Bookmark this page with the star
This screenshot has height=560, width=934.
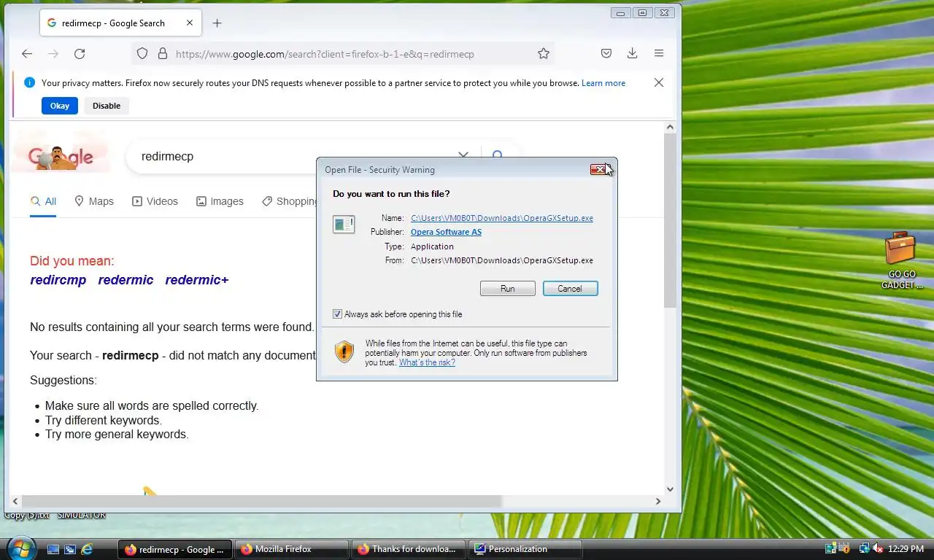coord(544,53)
